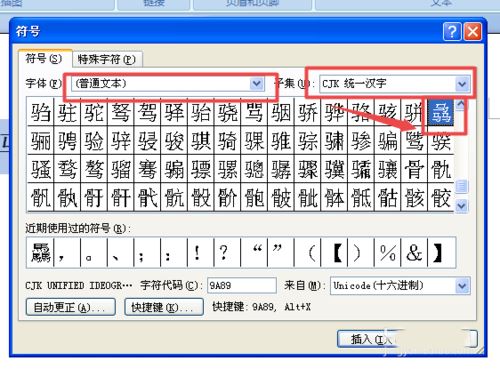This screenshot has height=369, width=500.
Task: Select the 驺 character cell
Action: 40,112
